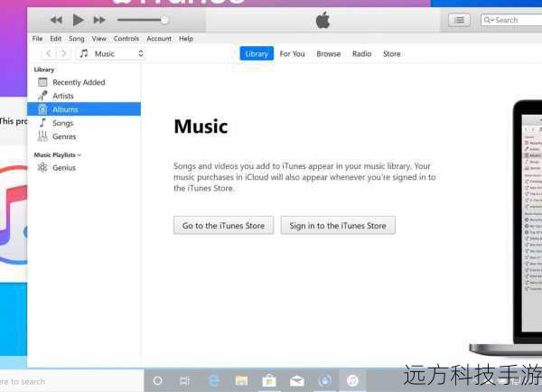Adjust the volume slider knob
The width and height of the screenshot is (542, 392).
pyautogui.click(x=164, y=20)
